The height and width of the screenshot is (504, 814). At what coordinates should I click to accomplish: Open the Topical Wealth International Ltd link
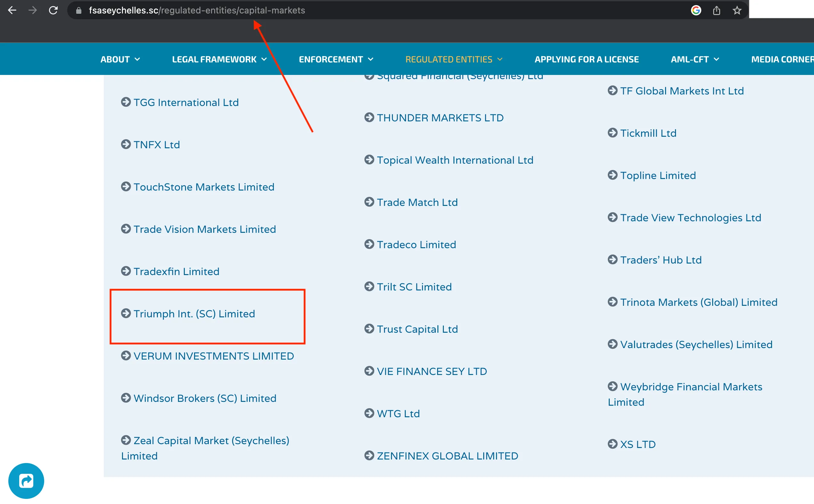(455, 160)
